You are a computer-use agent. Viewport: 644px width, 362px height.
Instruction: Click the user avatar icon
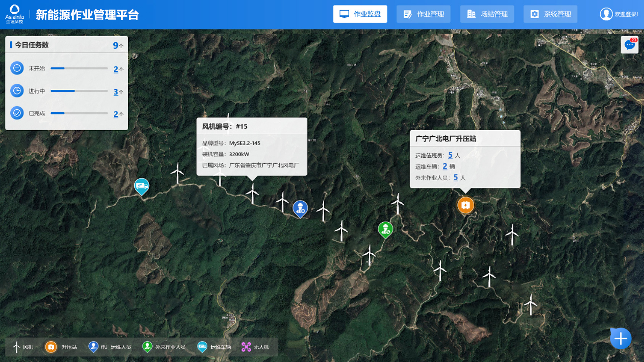(x=606, y=14)
